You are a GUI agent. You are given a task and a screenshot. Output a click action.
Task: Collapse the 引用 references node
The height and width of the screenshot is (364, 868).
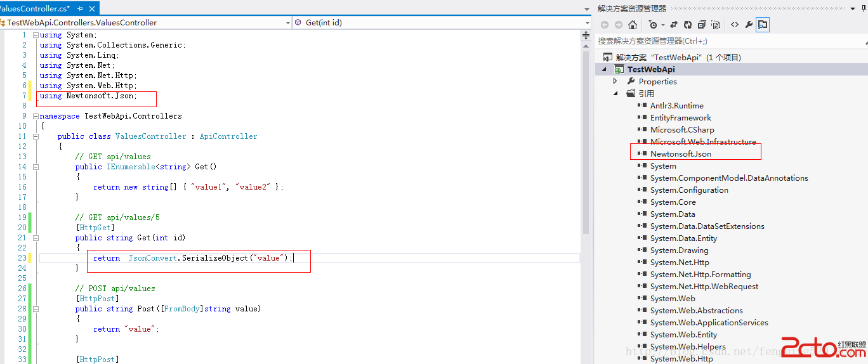(x=615, y=93)
